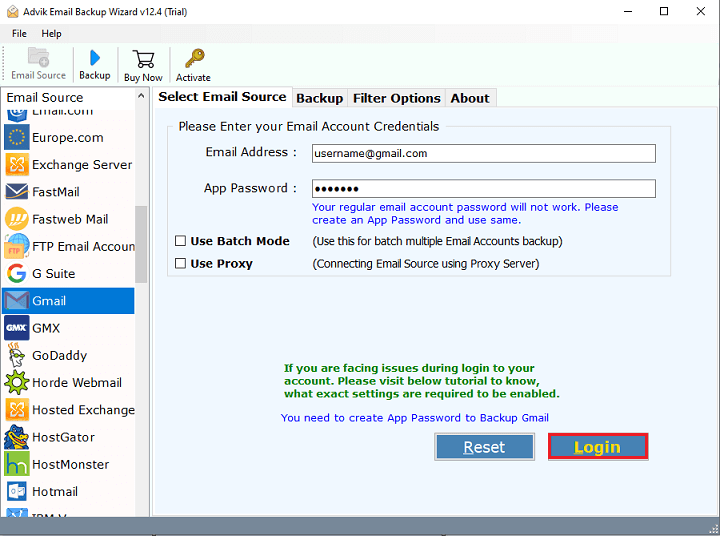Choose the FastMail envelope icon
The width and height of the screenshot is (720, 536).
(x=17, y=192)
